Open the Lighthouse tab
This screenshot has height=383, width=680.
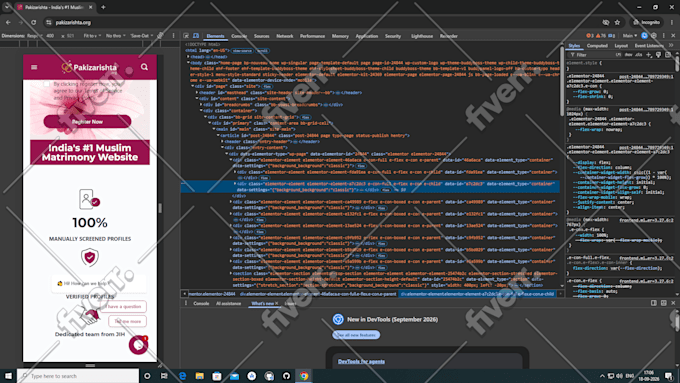[x=422, y=36]
